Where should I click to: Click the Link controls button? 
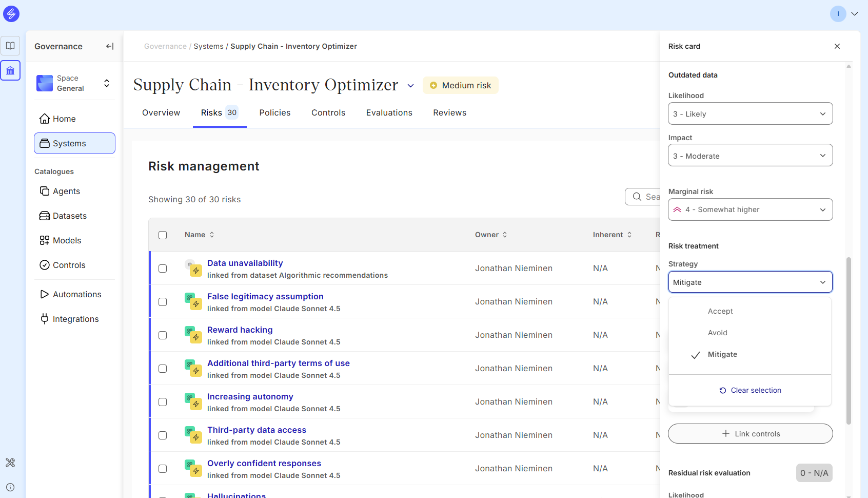[749, 434]
